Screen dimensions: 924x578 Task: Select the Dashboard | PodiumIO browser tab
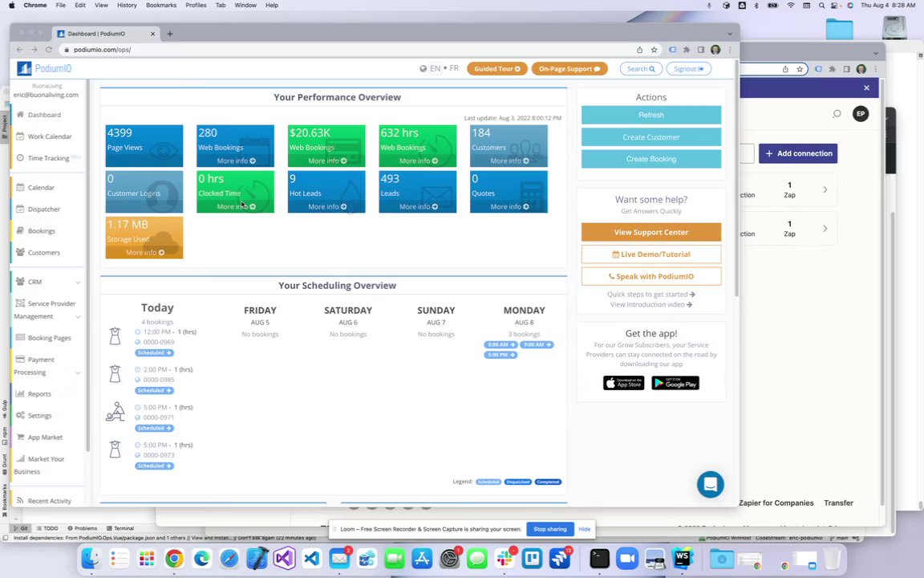pyautogui.click(x=106, y=34)
